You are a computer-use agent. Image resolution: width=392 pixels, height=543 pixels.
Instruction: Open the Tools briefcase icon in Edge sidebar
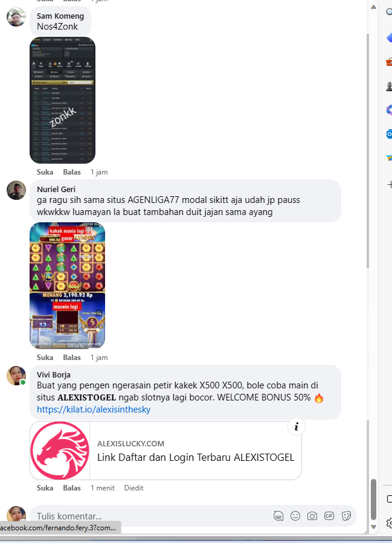point(389,62)
